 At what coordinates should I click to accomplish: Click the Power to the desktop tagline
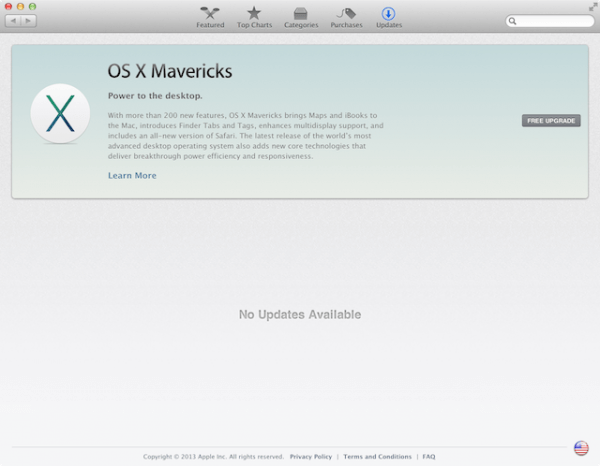155,96
